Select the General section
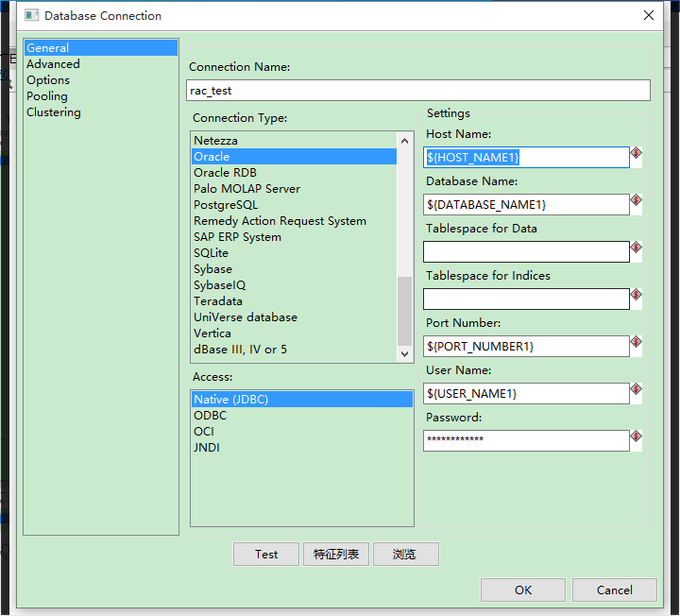The image size is (680, 616). click(101, 48)
